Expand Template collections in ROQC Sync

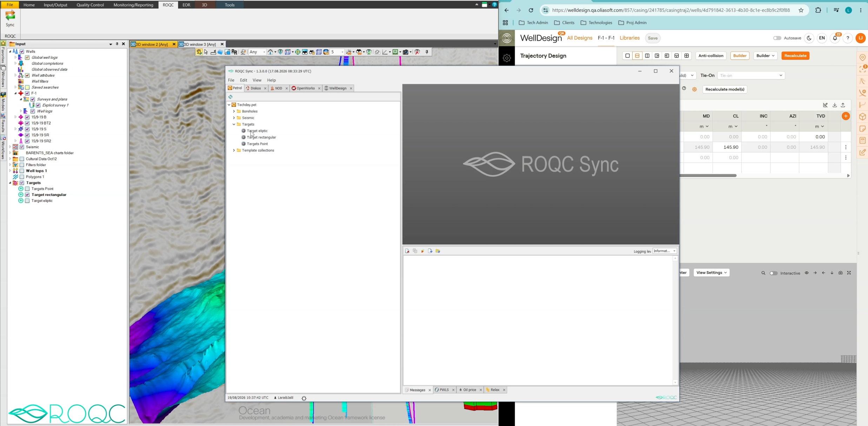click(234, 150)
